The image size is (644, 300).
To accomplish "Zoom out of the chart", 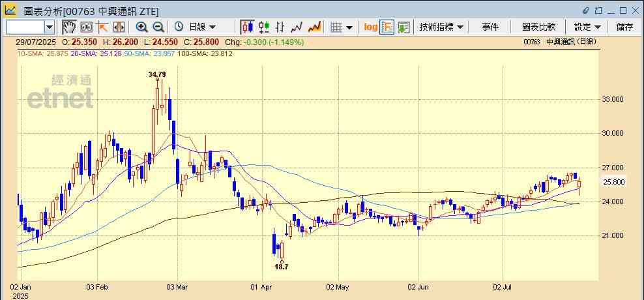I will (x=158, y=27).
